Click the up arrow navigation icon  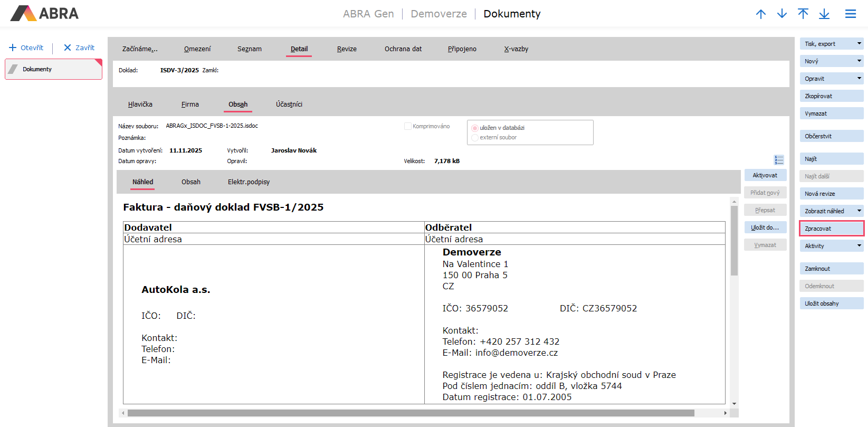(760, 14)
